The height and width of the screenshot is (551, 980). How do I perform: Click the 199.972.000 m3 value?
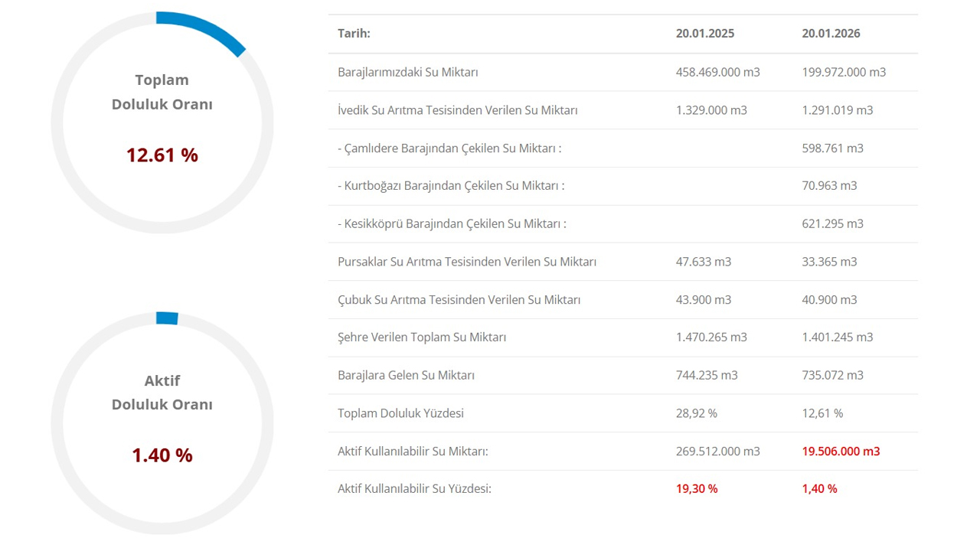[x=844, y=72]
